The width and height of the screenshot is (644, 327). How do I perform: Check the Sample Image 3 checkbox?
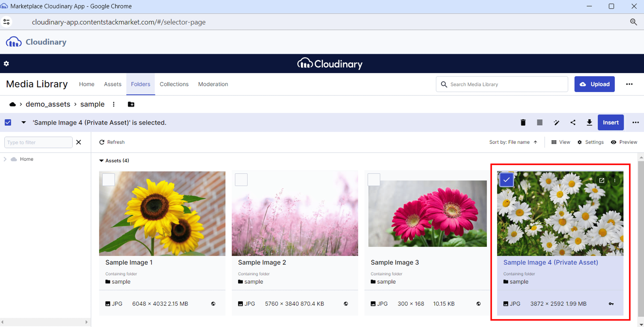pyautogui.click(x=374, y=179)
